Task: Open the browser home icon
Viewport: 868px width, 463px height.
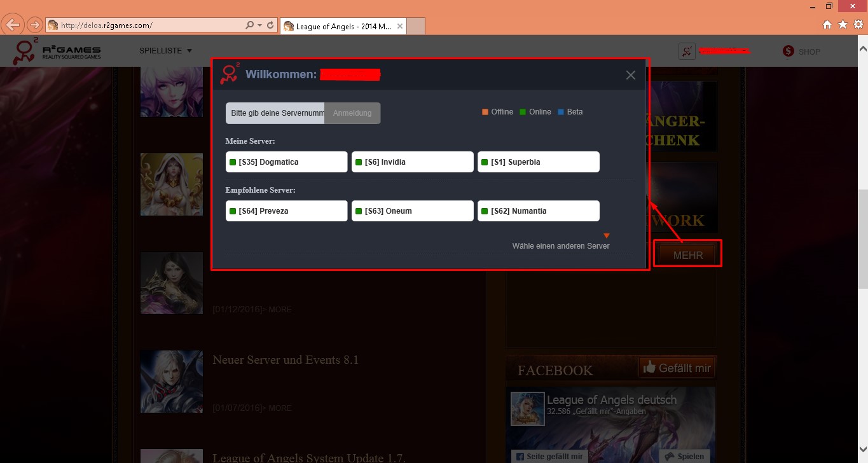Action: 827,25
